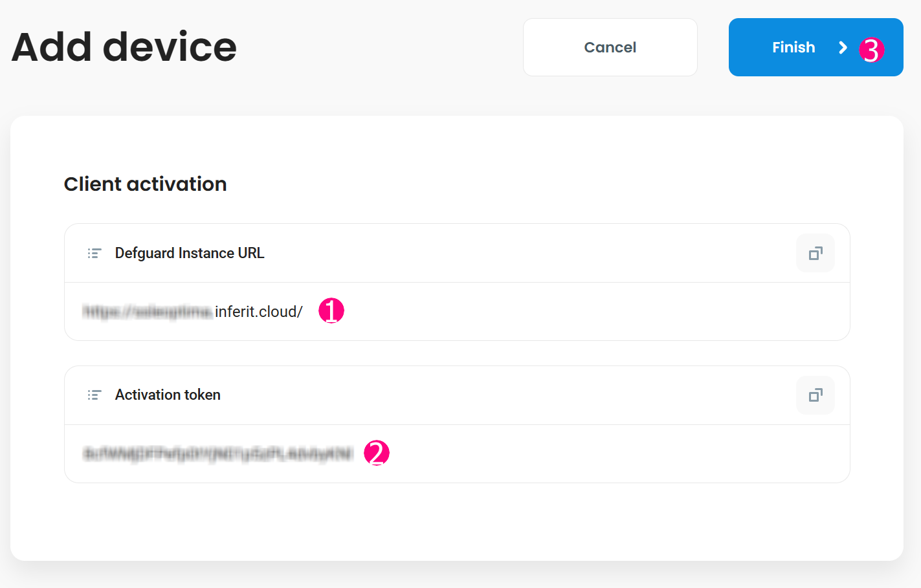This screenshot has width=921, height=588.
Task: Click the list icon beside Defguard Instance URL
Action: [94, 253]
